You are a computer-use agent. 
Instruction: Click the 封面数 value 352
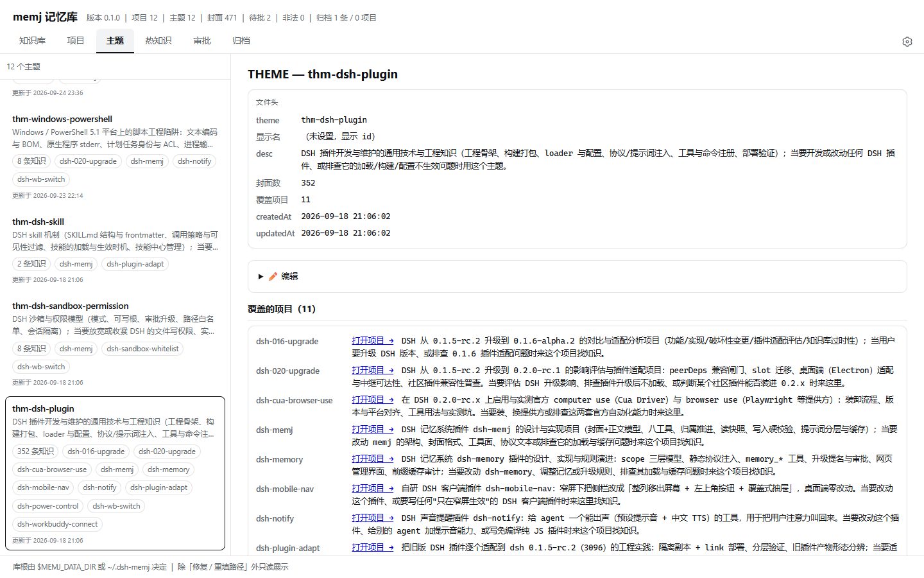pos(308,182)
